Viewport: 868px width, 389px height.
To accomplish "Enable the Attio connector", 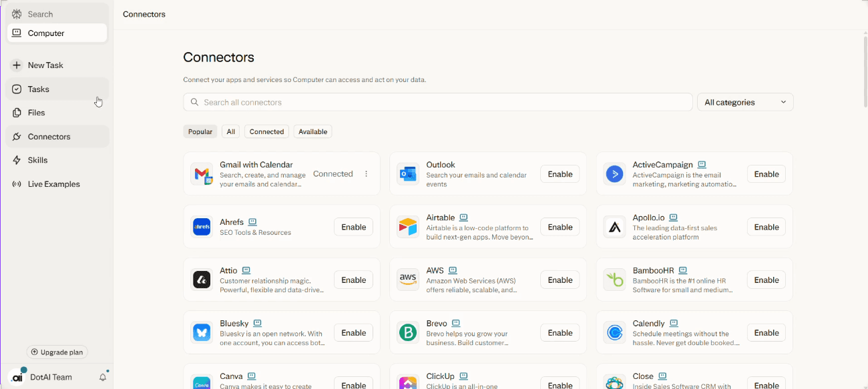I will coord(354,280).
